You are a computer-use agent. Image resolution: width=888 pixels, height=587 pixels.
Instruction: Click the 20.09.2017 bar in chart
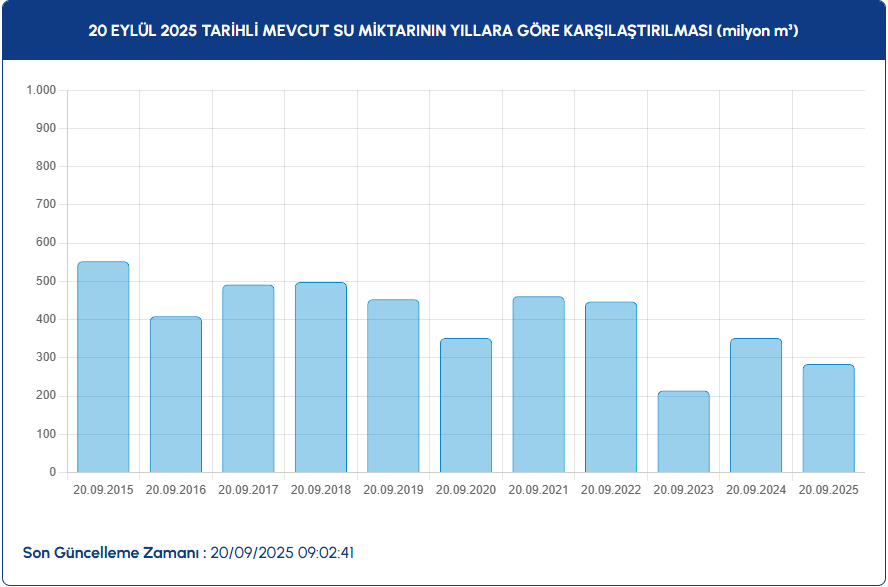click(248, 379)
